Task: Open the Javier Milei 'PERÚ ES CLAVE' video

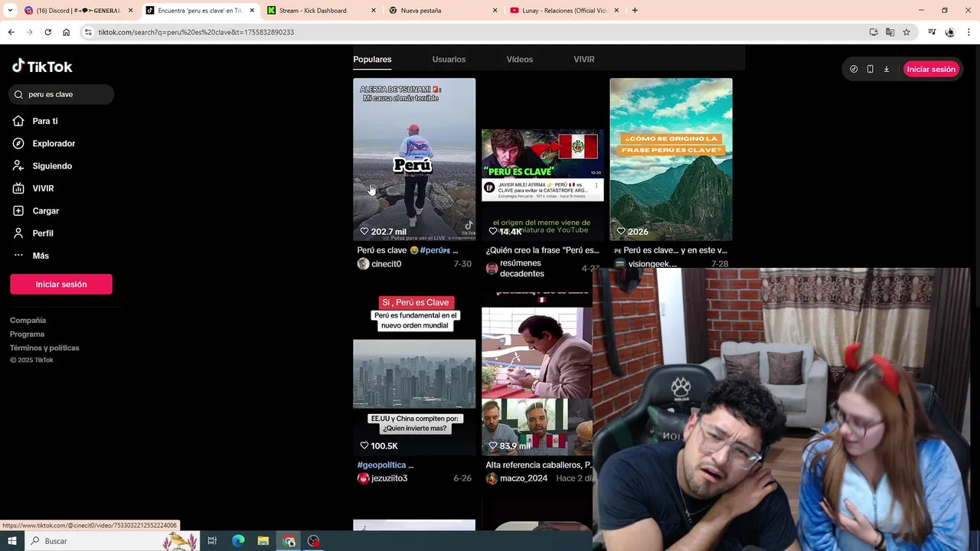Action: [x=543, y=159]
